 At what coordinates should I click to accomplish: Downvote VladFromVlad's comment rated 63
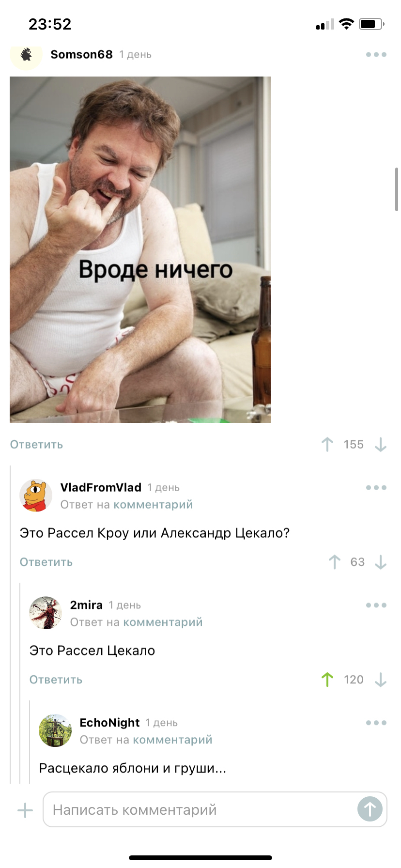pyautogui.click(x=381, y=562)
